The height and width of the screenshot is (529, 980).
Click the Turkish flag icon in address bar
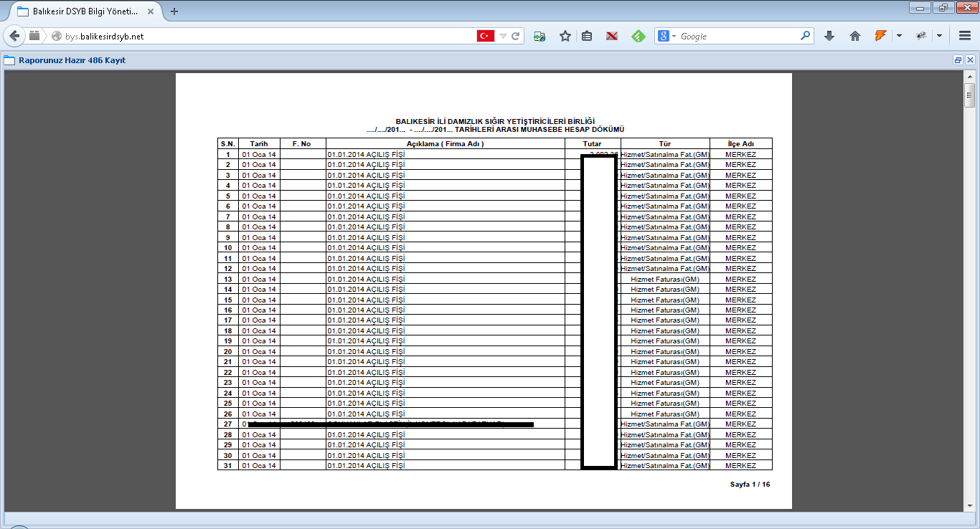pyautogui.click(x=486, y=36)
